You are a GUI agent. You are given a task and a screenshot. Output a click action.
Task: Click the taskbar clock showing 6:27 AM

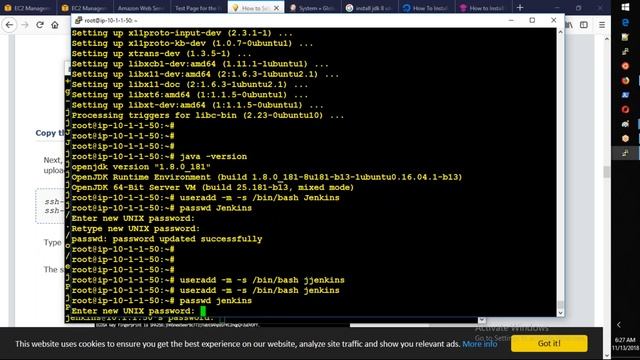click(625, 340)
